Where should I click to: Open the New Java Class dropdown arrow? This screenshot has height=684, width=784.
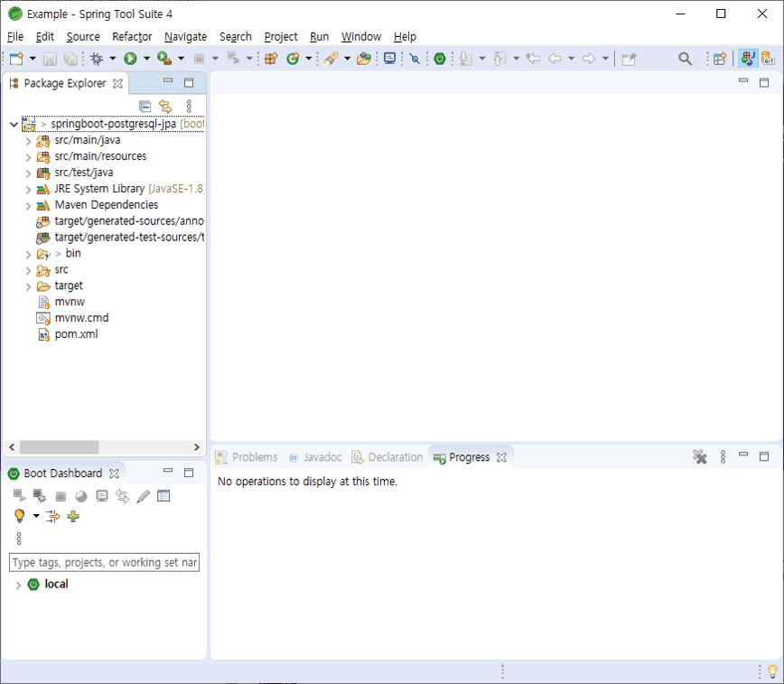[x=309, y=59]
